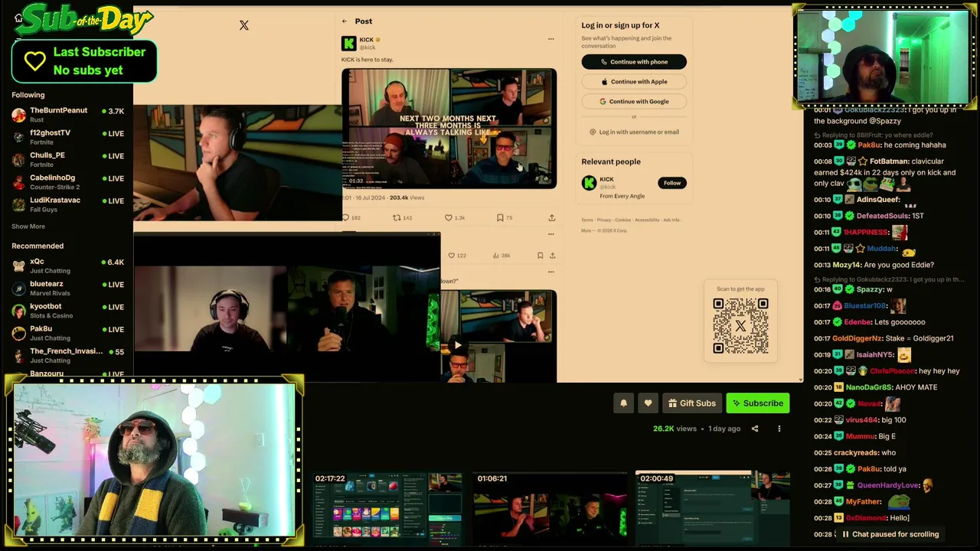Resume chat via Chat paused for scrolling
This screenshot has height=551, width=980.
(890, 534)
